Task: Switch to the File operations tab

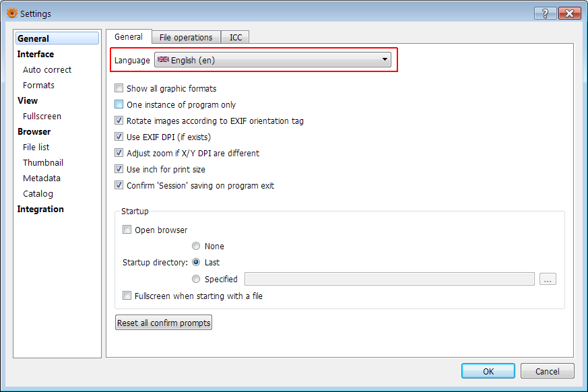Action: pyautogui.click(x=186, y=37)
